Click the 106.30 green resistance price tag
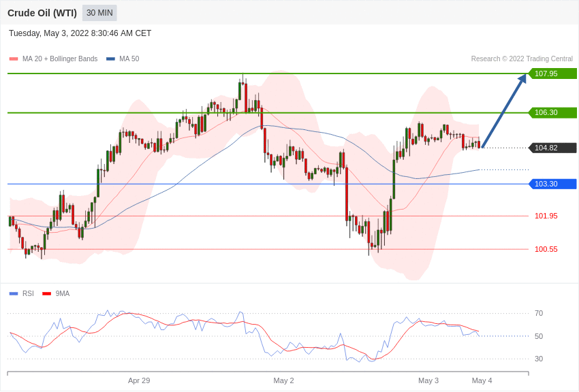The height and width of the screenshot is (392, 579). click(551, 112)
